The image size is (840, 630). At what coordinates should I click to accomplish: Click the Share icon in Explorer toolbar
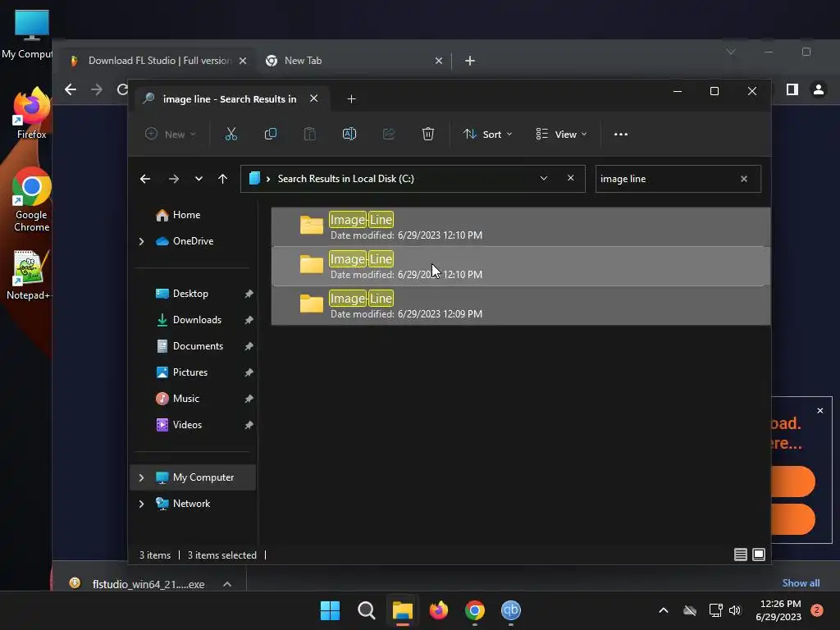pos(388,134)
